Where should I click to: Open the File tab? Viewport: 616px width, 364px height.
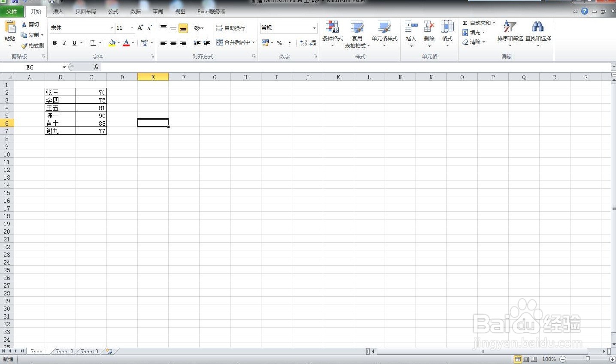click(12, 11)
